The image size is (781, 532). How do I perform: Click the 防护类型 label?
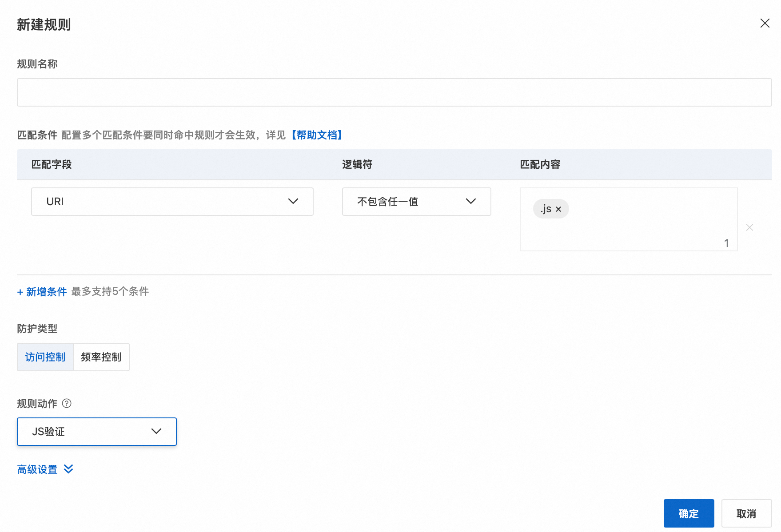37,329
